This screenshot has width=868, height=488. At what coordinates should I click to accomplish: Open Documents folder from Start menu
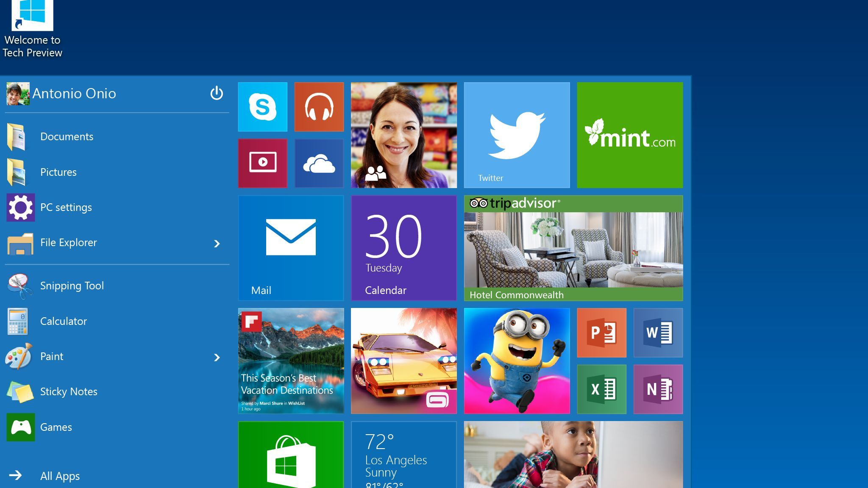117,136
